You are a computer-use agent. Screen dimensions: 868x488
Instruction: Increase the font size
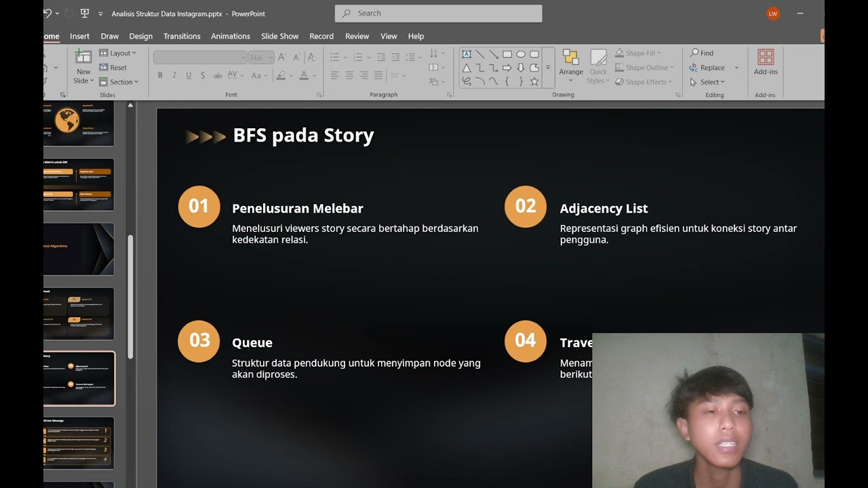click(282, 58)
